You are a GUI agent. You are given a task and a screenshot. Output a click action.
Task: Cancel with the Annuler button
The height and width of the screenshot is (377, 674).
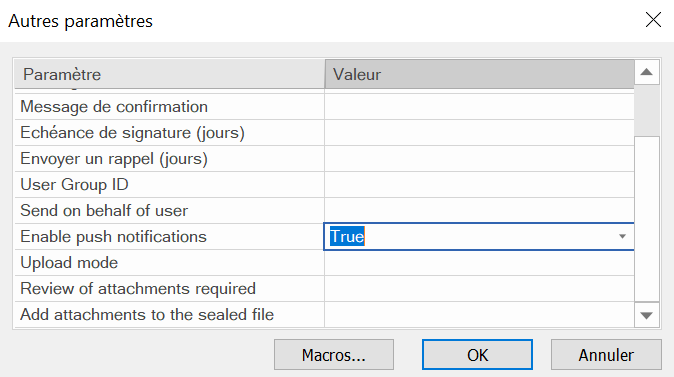tap(606, 355)
